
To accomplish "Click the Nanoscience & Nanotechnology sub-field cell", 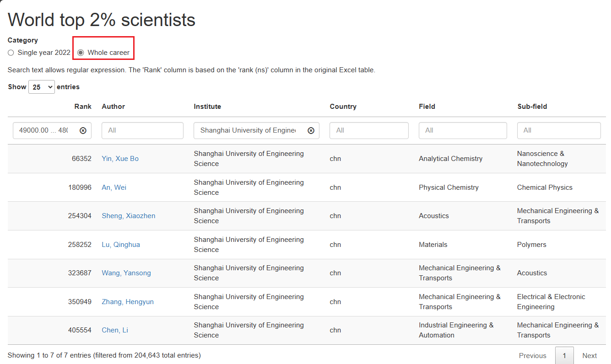I will (x=542, y=159).
